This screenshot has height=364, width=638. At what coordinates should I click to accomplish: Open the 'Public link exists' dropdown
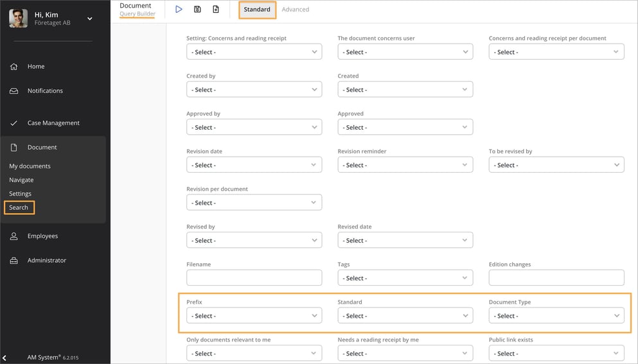556,354
